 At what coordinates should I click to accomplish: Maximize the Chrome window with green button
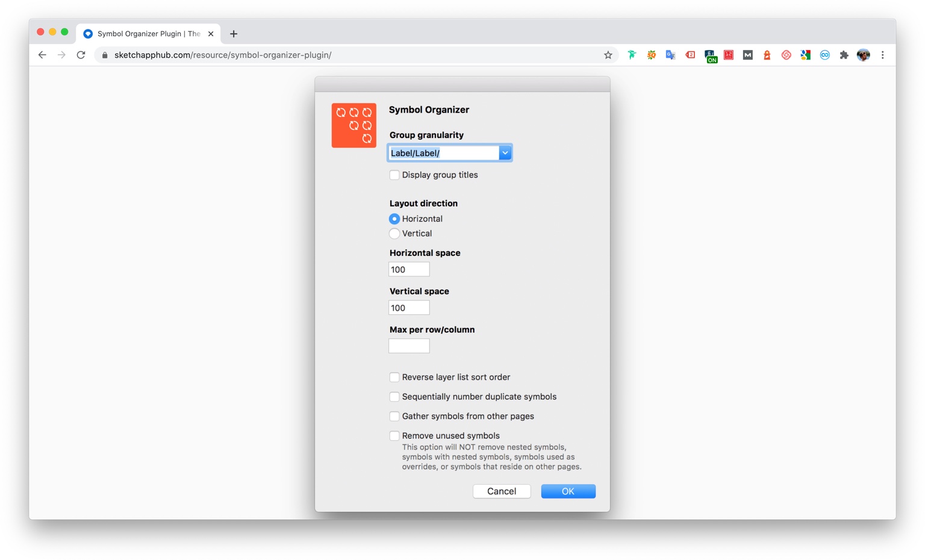pyautogui.click(x=64, y=32)
